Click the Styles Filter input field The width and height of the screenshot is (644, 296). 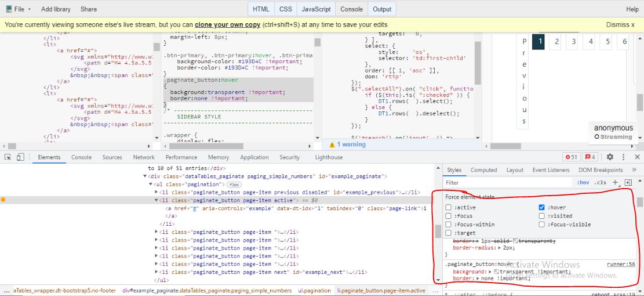pyautogui.click(x=508, y=182)
